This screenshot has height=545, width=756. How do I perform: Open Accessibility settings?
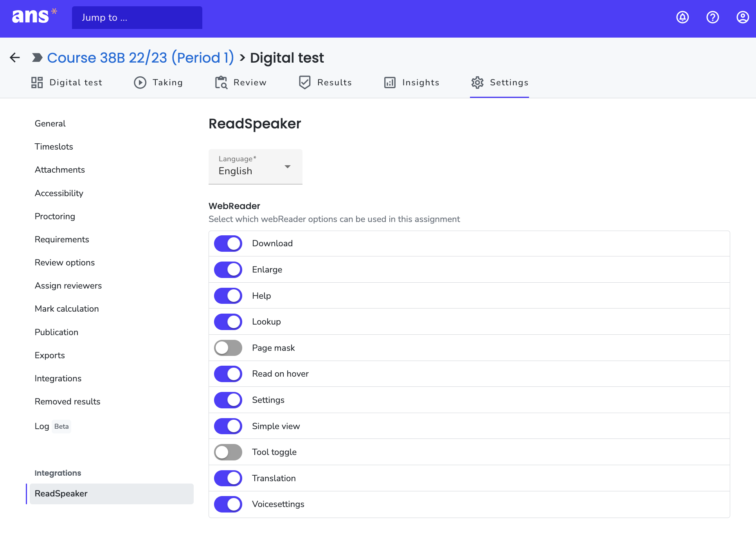coord(59,193)
